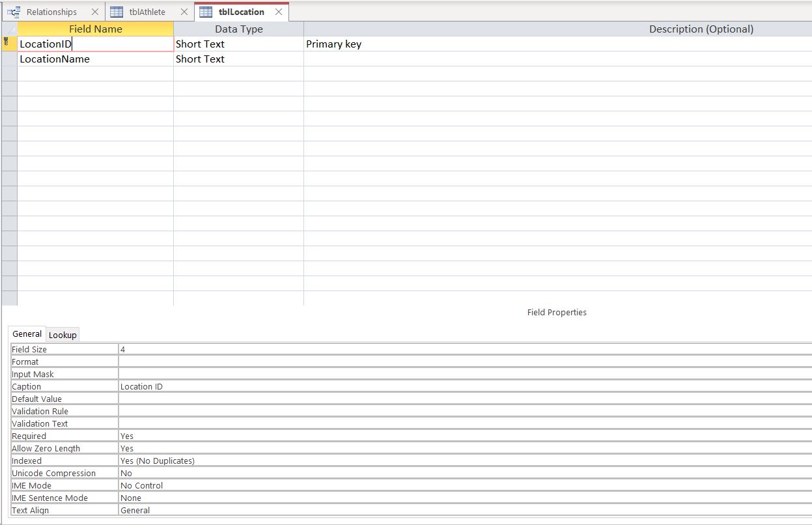Click the Validation Text property box
Viewport: 812px width, 525px height.
click(465, 423)
